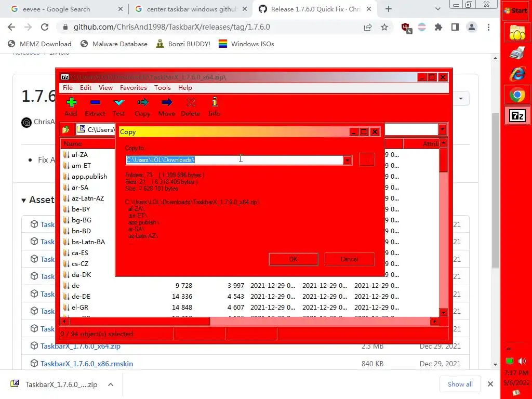Open the Copy to path dropdown
The image size is (532, 399).
[348, 160]
